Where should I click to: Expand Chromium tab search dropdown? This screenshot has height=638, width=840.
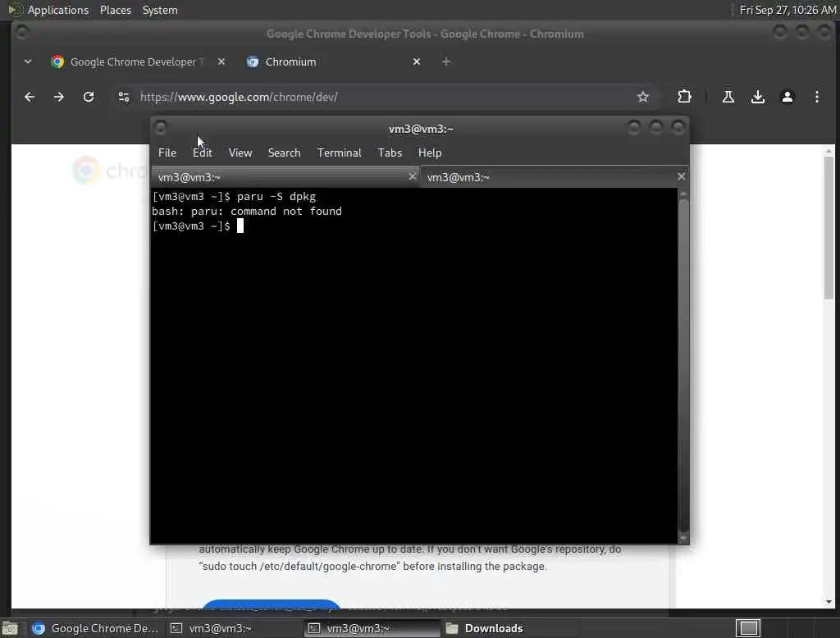point(28,62)
